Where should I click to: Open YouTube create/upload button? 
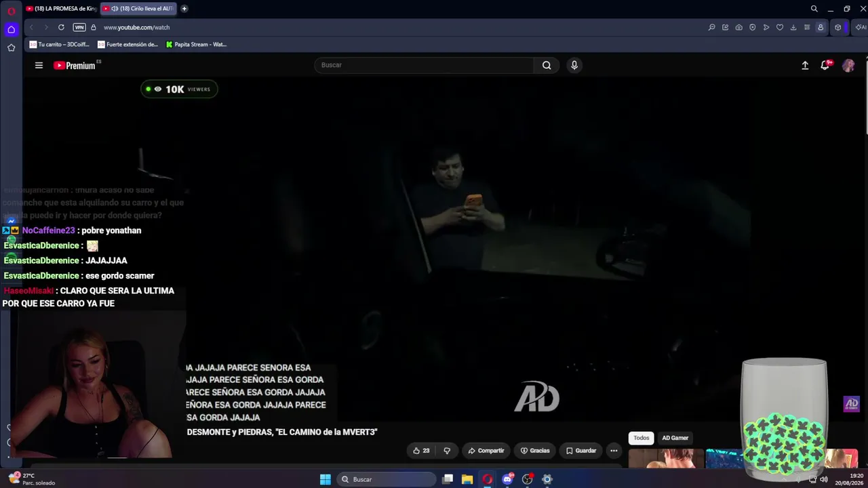(805, 65)
